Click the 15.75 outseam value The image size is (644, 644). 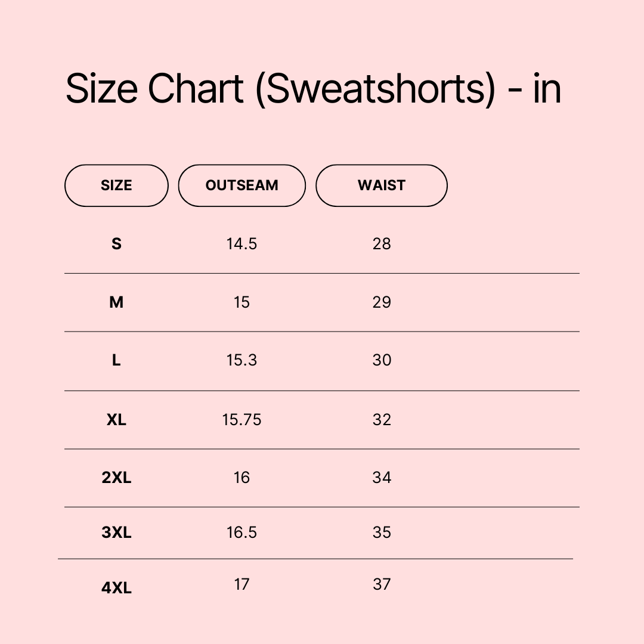pyautogui.click(x=241, y=420)
